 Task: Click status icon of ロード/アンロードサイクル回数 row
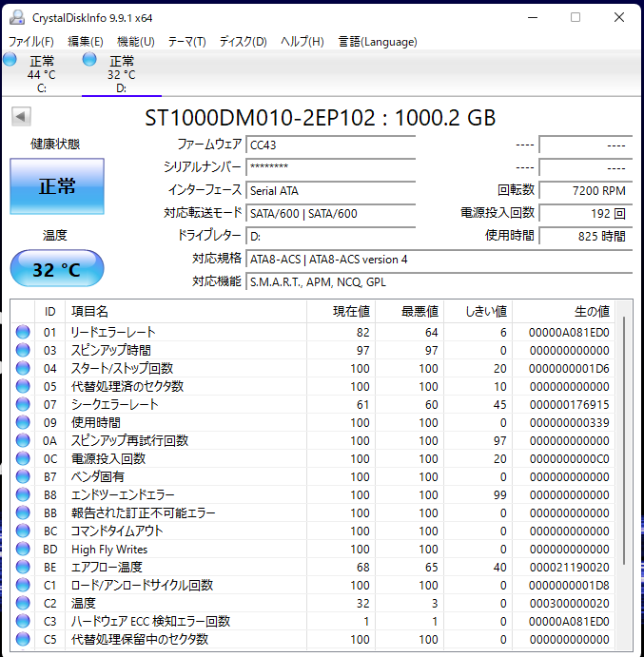click(x=23, y=585)
